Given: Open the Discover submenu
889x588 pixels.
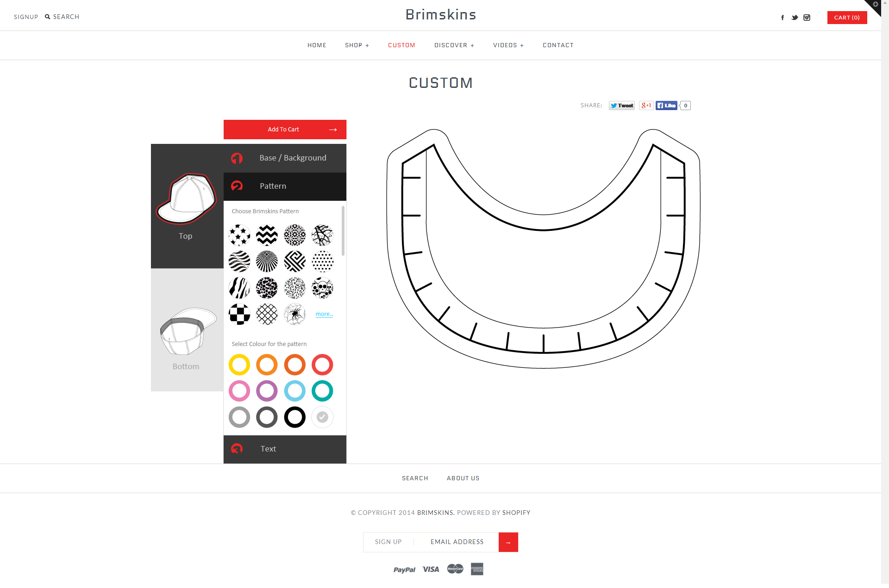Looking at the screenshot, I should (x=454, y=45).
